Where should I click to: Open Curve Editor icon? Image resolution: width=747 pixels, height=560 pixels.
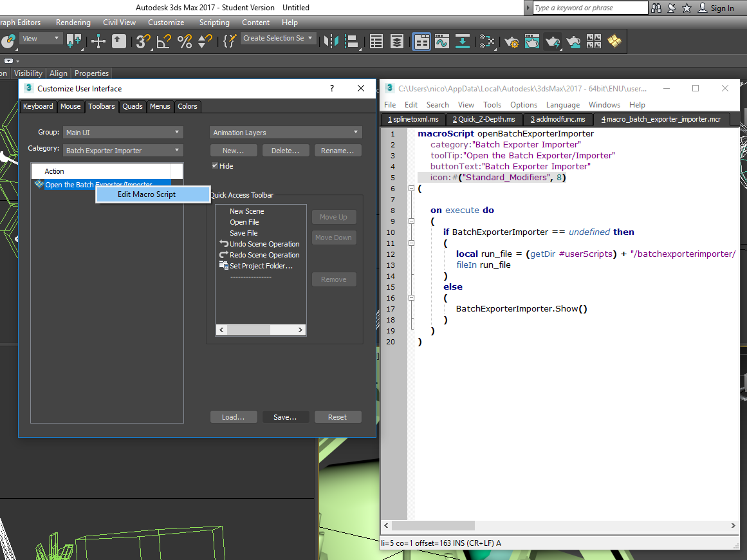(442, 41)
